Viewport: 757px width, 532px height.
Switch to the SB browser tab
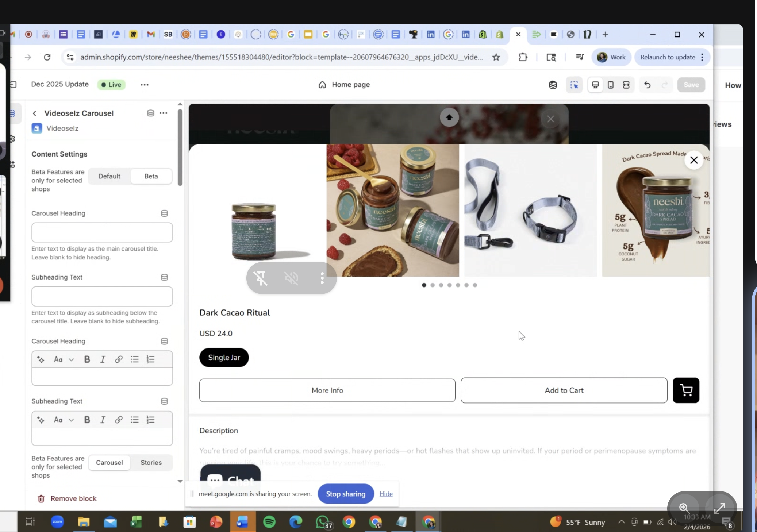point(168,34)
